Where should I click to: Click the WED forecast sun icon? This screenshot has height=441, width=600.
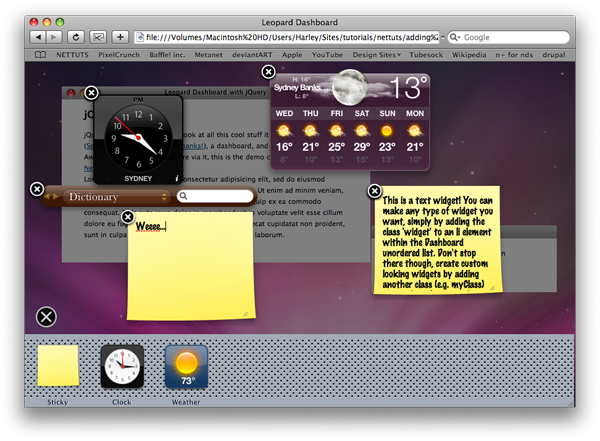[284, 131]
